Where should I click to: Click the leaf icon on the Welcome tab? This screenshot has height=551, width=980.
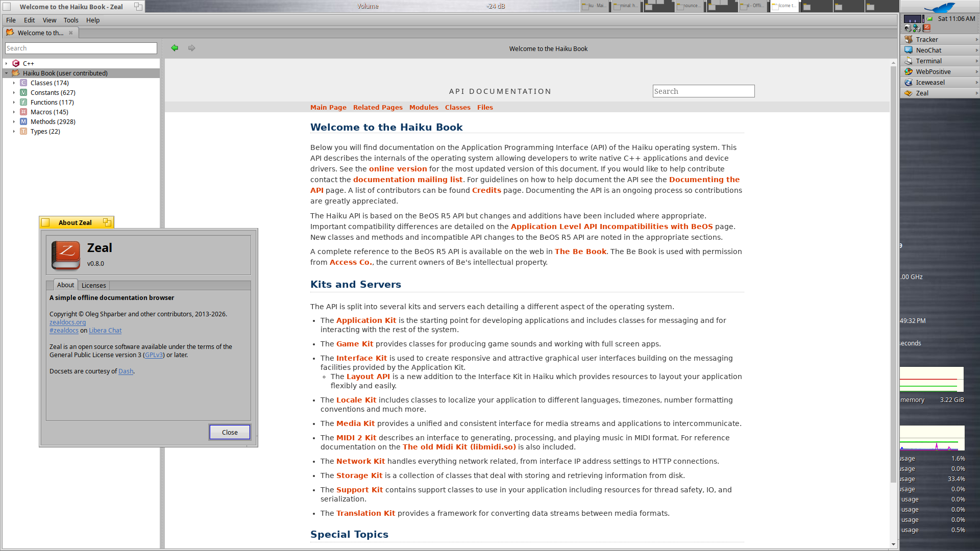(10, 32)
